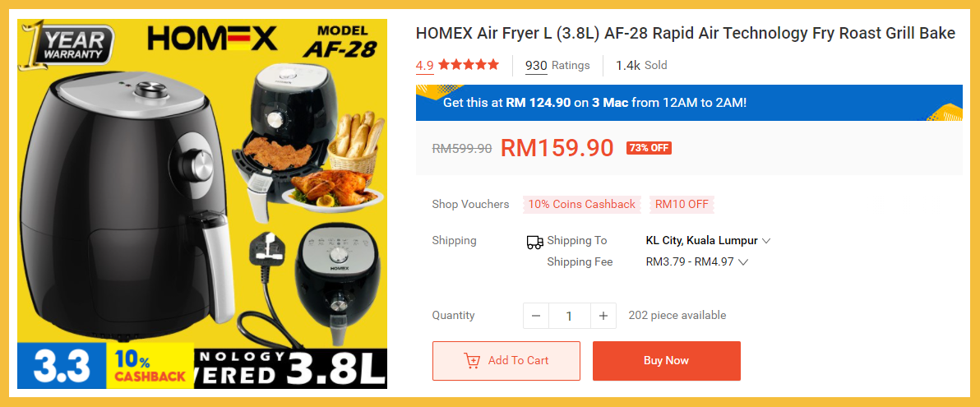Click the cart icon in Add To Cart
980x407 pixels.
(472, 361)
